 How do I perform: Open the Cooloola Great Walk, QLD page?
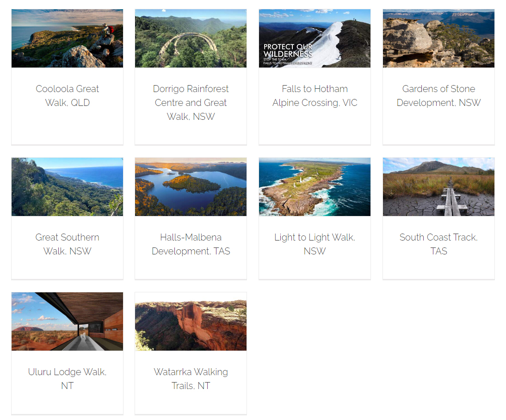(67, 95)
